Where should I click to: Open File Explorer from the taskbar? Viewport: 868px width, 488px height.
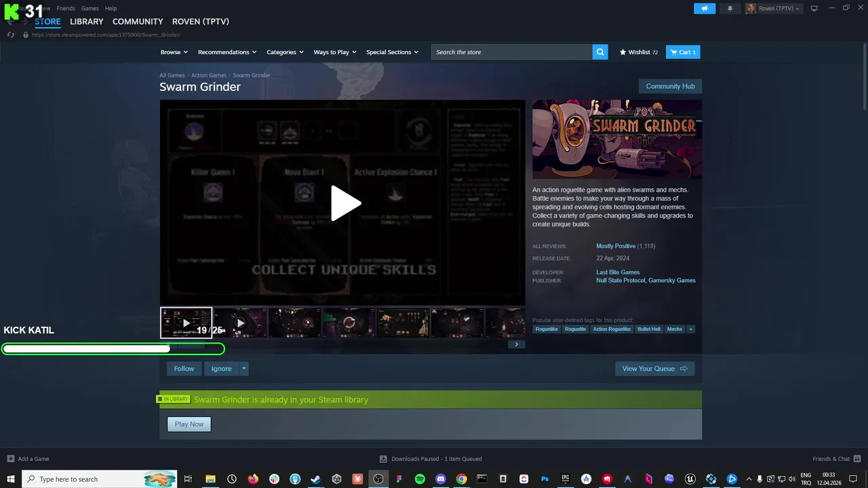click(211, 479)
